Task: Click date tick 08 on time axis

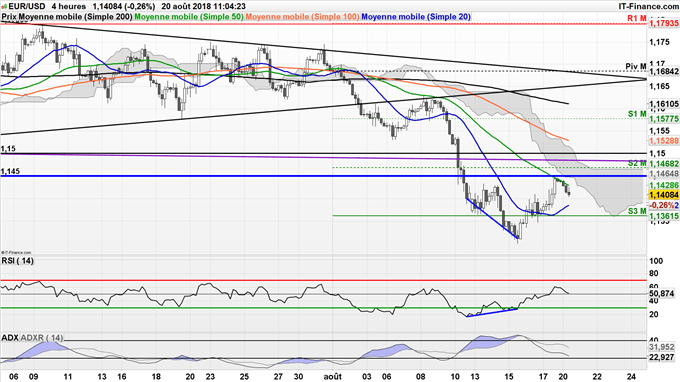Action: 421,376
